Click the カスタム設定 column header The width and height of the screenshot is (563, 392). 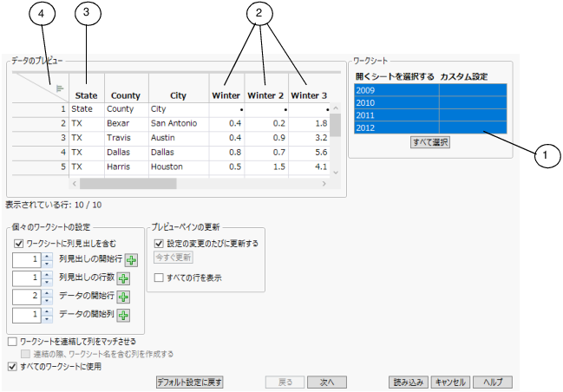click(x=464, y=76)
